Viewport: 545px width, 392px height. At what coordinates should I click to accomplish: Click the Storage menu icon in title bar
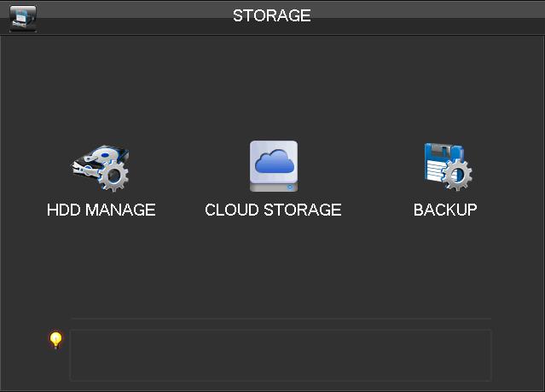coord(23,19)
